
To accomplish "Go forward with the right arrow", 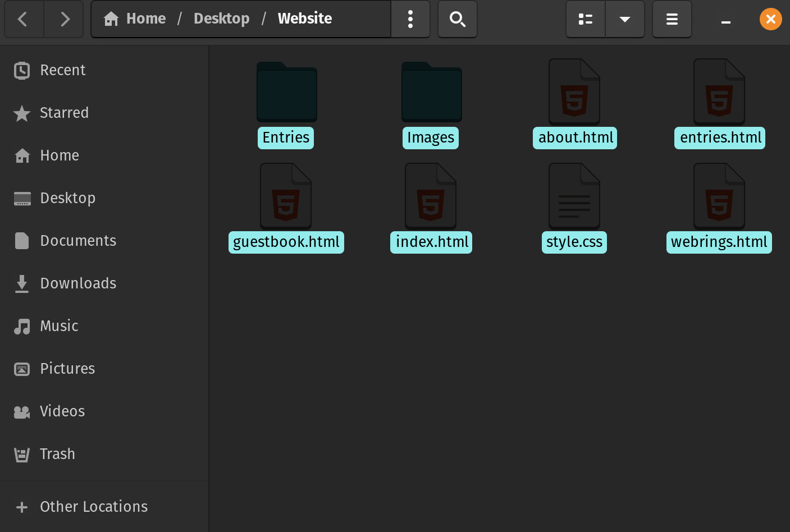I will pos(65,20).
